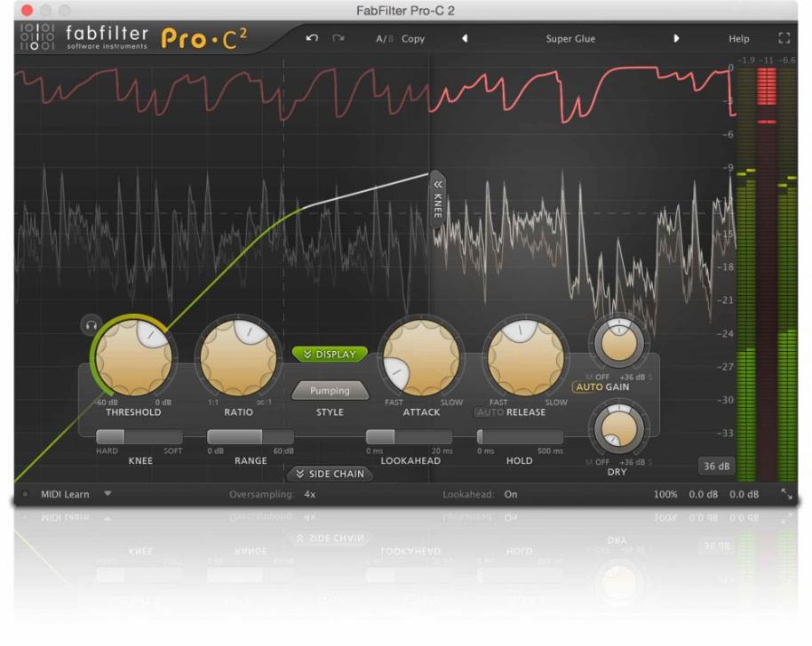Click the 100% mix value
The image size is (812, 646).
point(665,494)
